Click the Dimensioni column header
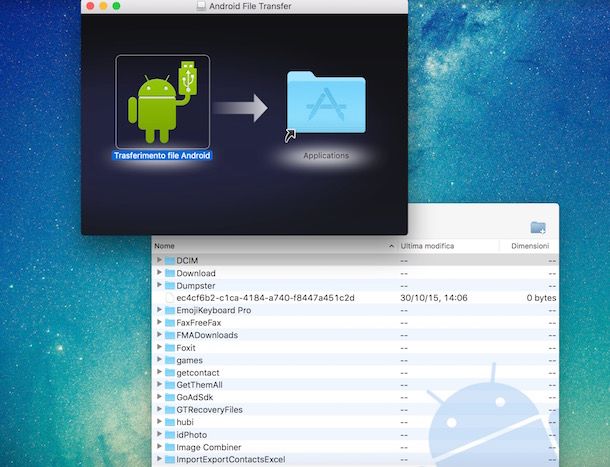610x467 pixels. (529, 246)
